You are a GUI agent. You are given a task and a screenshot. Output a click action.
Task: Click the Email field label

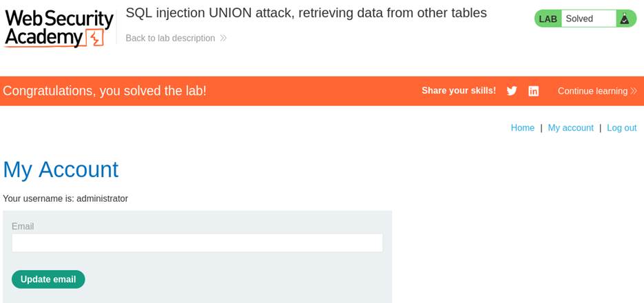click(23, 227)
